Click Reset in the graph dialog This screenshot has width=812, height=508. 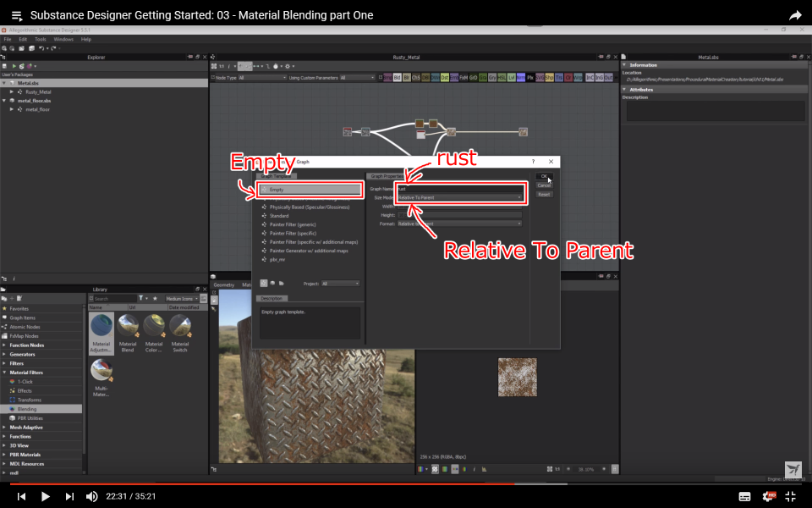click(x=544, y=195)
